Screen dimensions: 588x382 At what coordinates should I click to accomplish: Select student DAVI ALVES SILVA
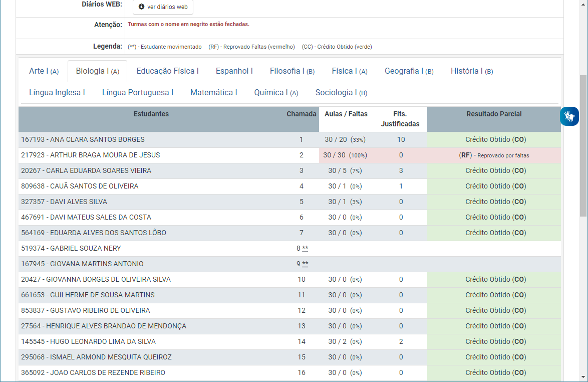point(64,202)
